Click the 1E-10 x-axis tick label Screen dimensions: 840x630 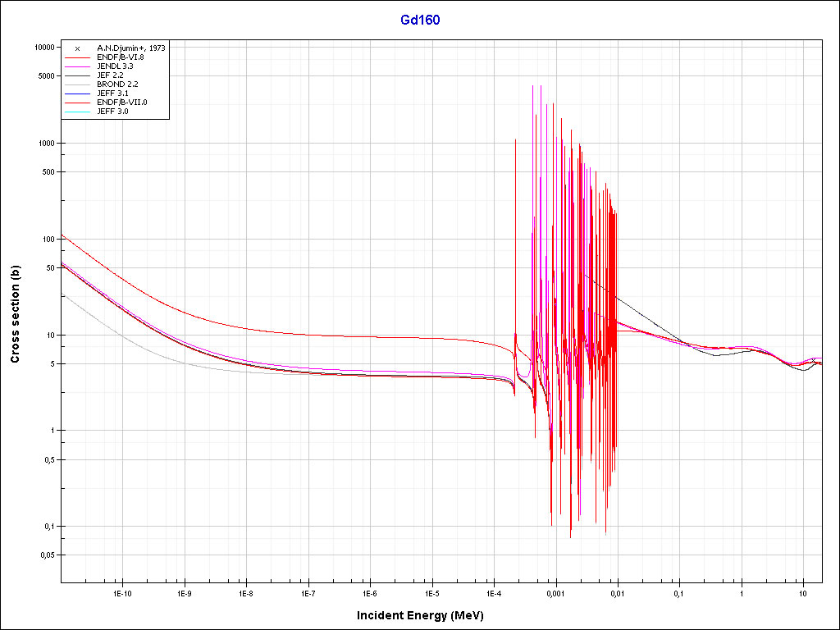pyautogui.click(x=122, y=591)
